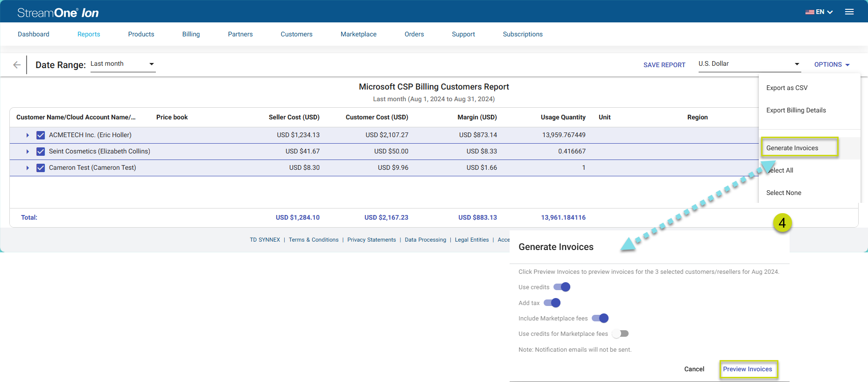Open the Privacy Statements link

point(371,240)
